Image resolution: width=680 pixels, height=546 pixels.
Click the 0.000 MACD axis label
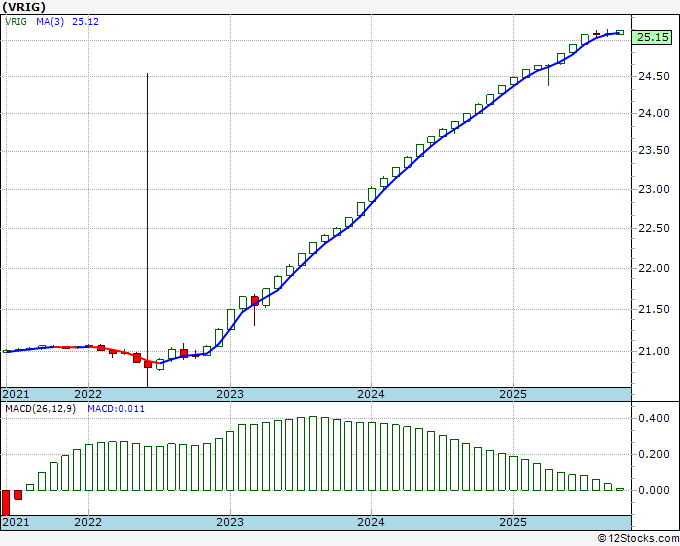(x=655, y=490)
